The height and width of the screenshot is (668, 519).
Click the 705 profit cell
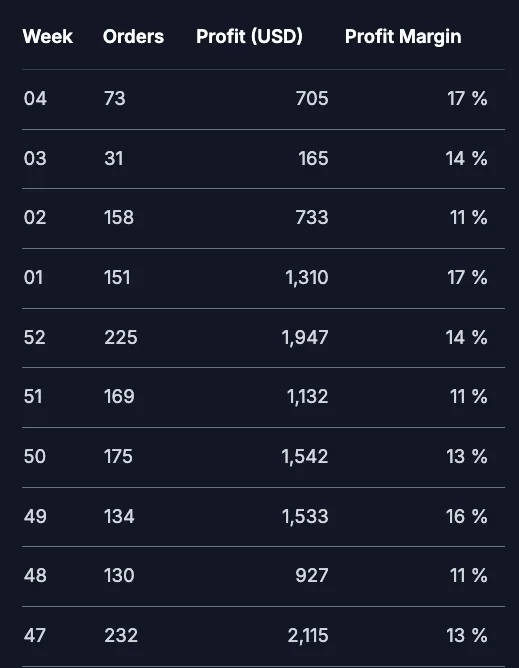(312, 99)
